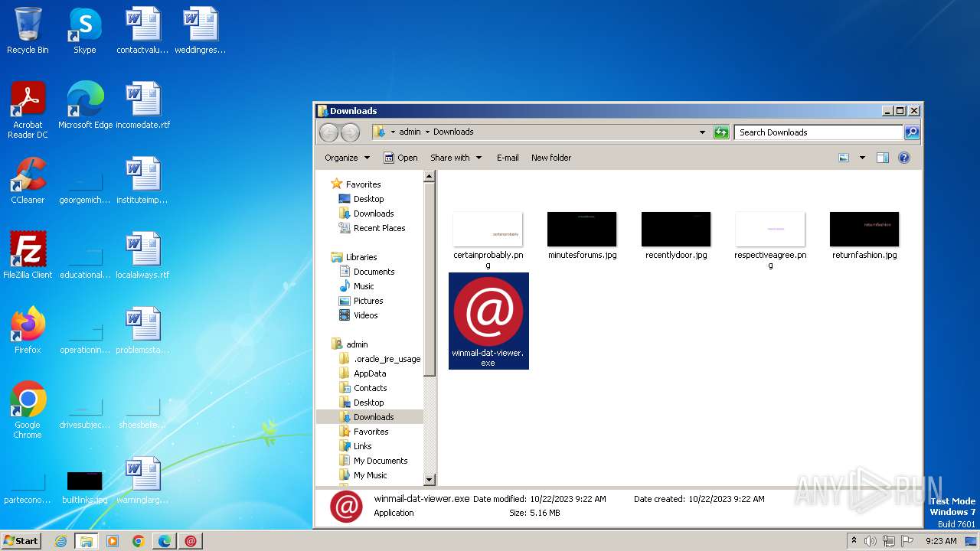Select the FileZilla Client desktop icon
This screenshot has height=551, width=980.
pyautogui.click(x=28, y=256)
